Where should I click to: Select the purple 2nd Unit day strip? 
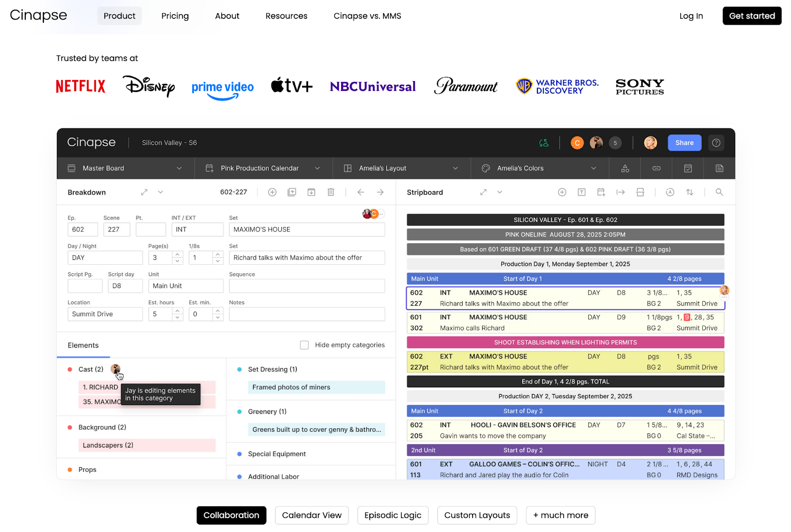click(566, 450)
